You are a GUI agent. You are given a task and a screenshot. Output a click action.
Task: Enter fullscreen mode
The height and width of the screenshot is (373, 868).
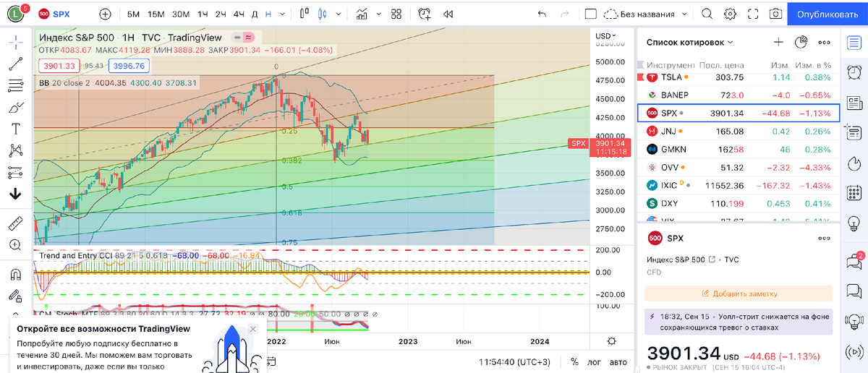(753, 14)
